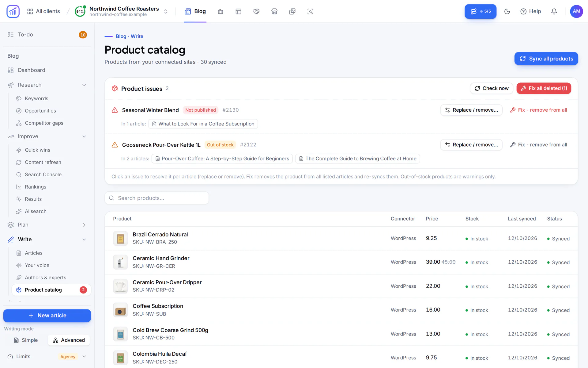
Task: Focus the Search products field
Action: pos(157,198)
